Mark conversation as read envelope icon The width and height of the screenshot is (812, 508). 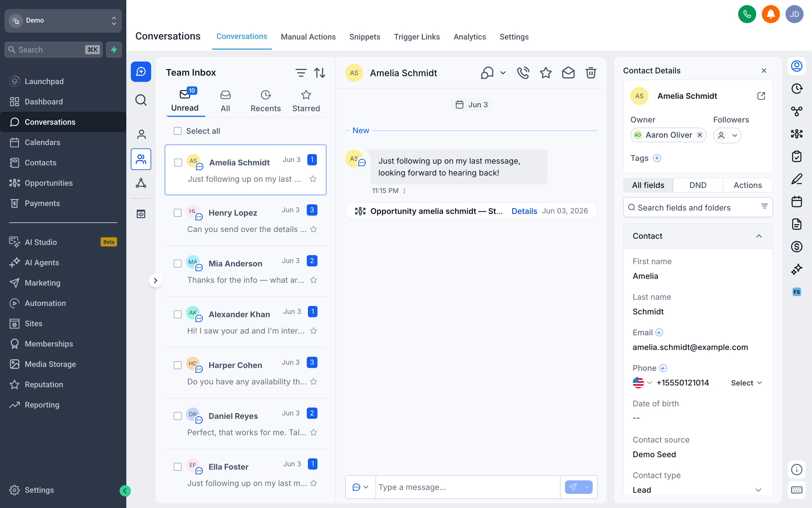(x=568, y=73)
